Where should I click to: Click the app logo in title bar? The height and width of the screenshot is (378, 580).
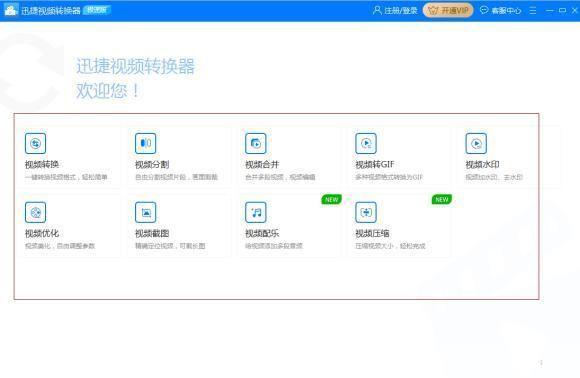11,10
